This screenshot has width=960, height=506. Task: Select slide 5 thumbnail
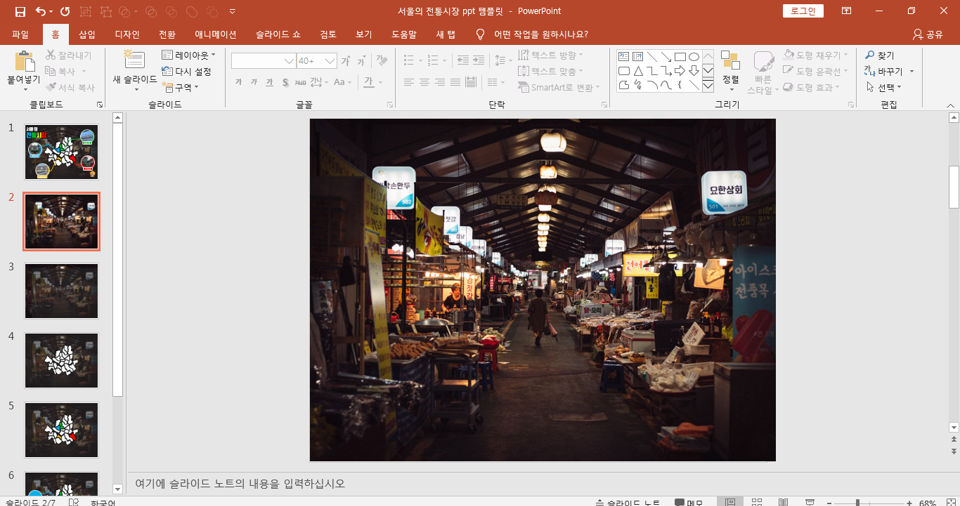[x=61, y=429]
